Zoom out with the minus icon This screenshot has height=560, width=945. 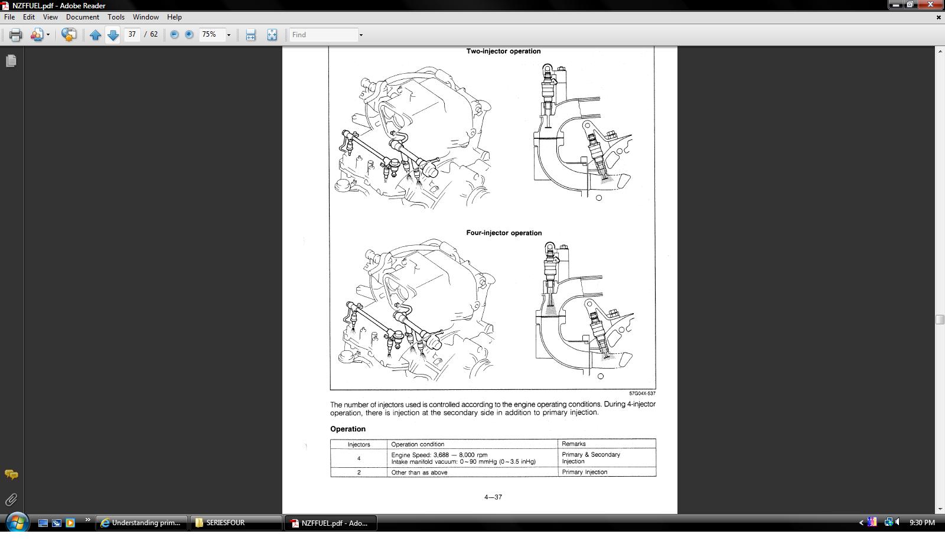point(174,35)
